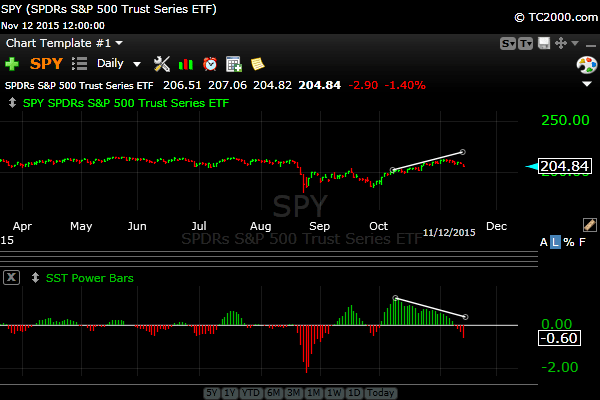Click the four-arrow move window icon
Viewport: 600px width, 400px height.
(x=561, y=43)
